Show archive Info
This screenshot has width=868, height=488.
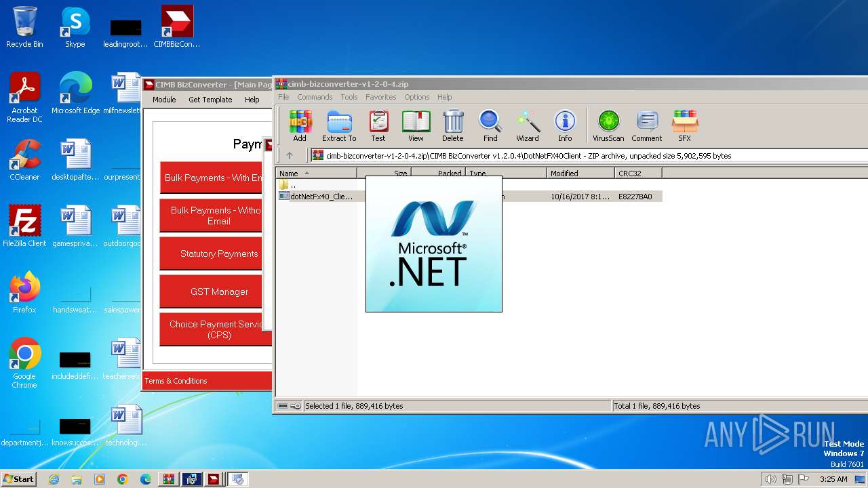pyautogui.click(x=565, y=126)
